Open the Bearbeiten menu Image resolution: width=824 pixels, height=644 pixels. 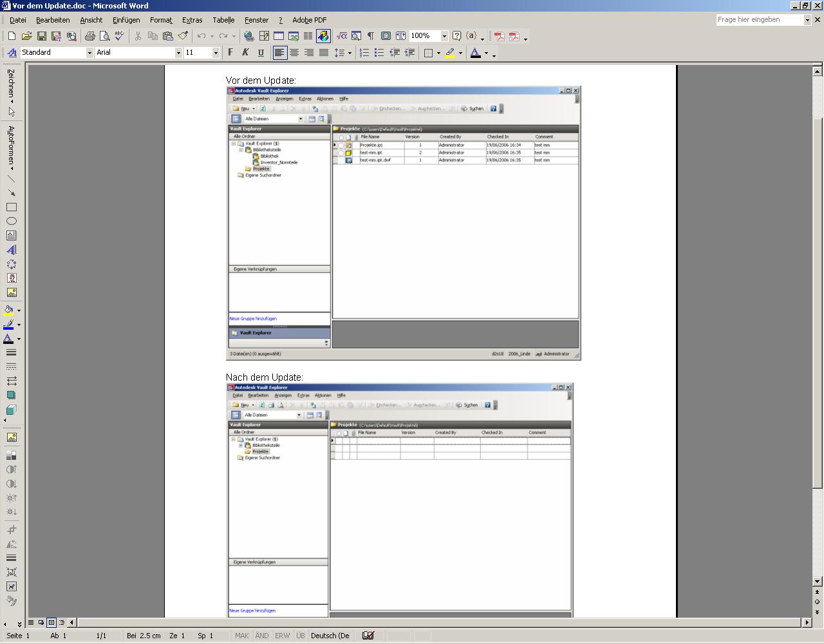coord(53,20)
